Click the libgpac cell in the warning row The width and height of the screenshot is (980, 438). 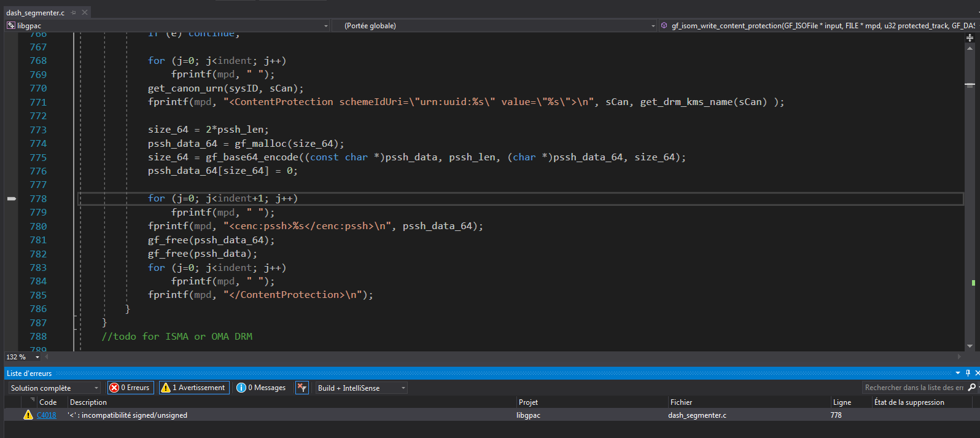(529, 415)
